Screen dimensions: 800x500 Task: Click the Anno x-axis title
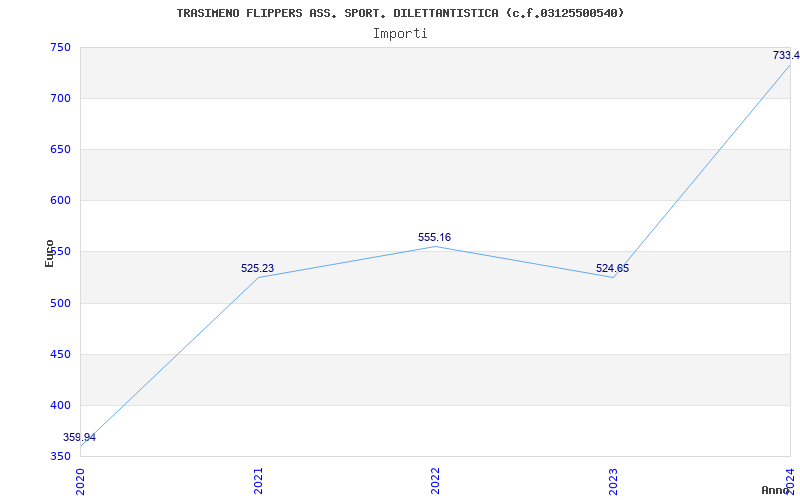tap(776, 490)
